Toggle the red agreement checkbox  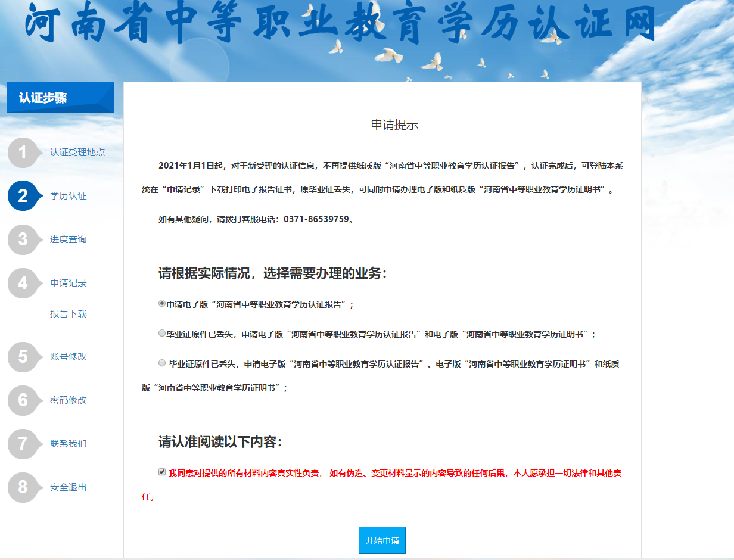tap(162, 472)
